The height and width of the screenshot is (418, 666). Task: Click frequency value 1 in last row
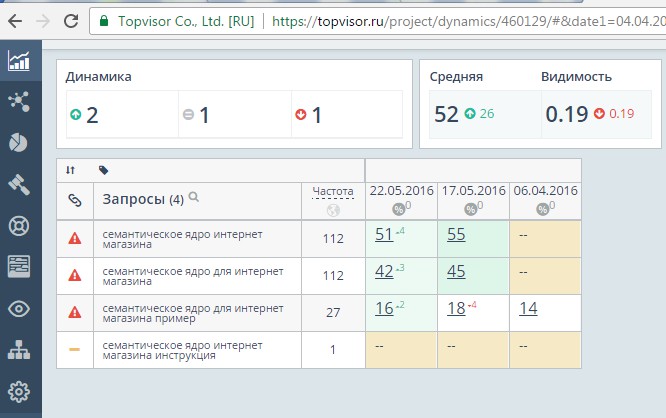click(x=333, y=350)
